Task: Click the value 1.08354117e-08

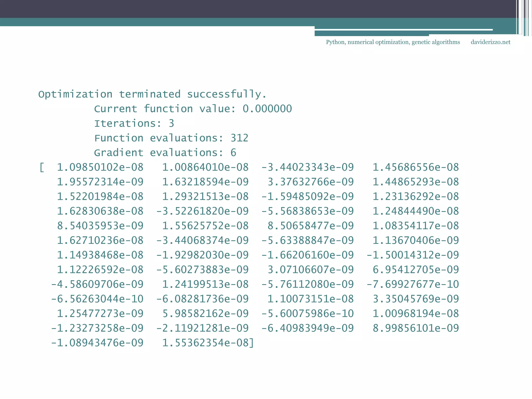Action: click(x=416, y=226)
